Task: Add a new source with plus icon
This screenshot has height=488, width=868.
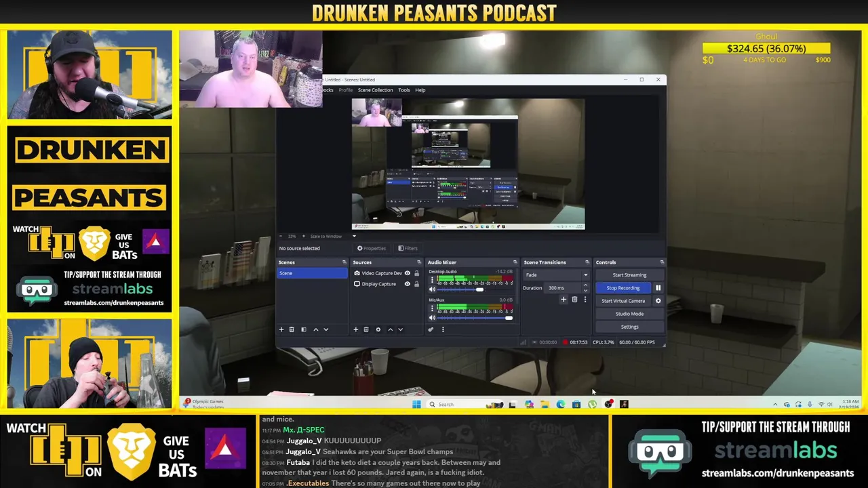Action: [355, 329]
